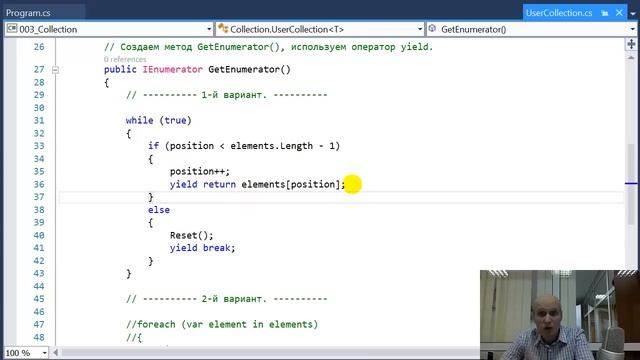Open the 100 % zoom dropdown
640x360 pixels.
pyautogui.click(x=44, y=353)
